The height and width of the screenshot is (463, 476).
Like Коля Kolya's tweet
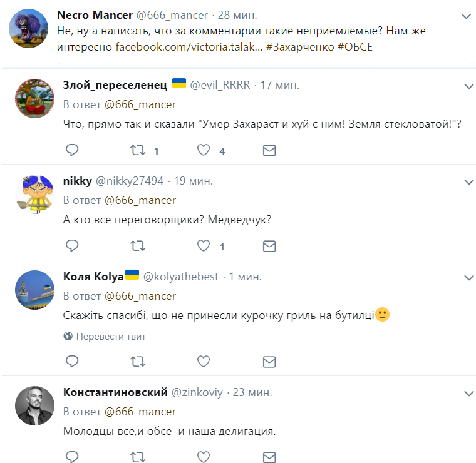[204, 361]
